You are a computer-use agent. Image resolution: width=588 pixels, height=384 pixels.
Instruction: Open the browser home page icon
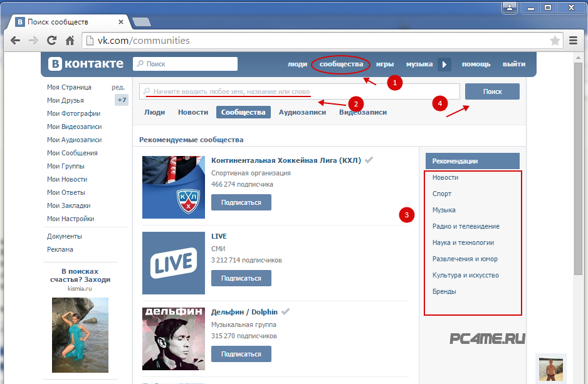click(70, 41)
